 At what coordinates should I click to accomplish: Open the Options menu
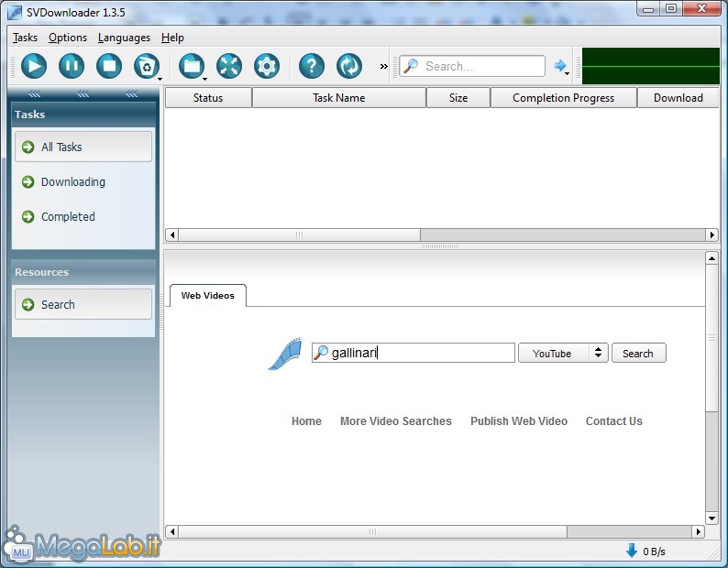tap(68, 38)
